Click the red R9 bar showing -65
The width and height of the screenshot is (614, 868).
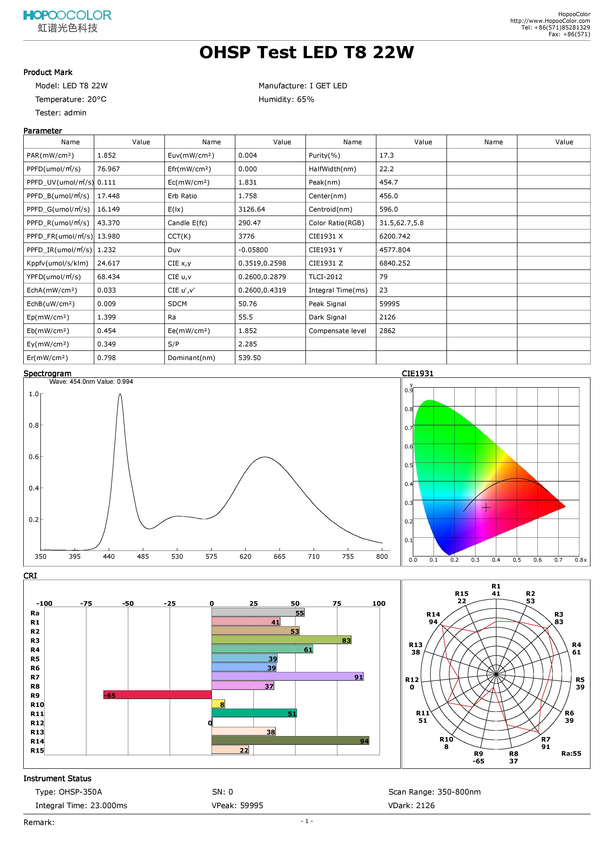(x=158, y=695)
